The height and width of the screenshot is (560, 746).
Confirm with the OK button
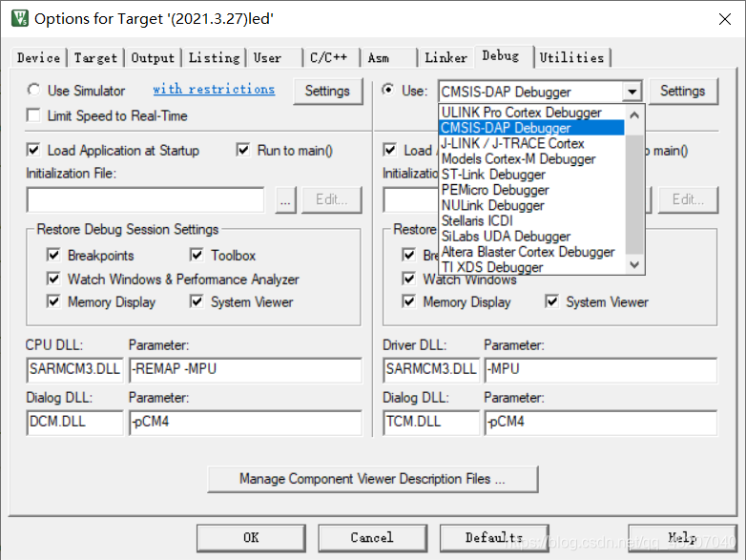click(251, 538)
